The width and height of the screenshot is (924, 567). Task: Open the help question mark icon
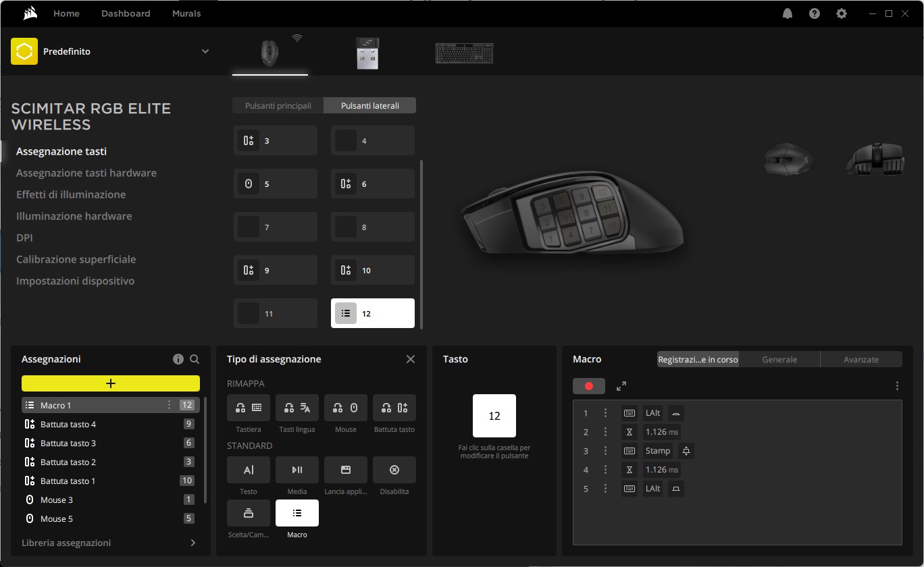tap(815, 13)
